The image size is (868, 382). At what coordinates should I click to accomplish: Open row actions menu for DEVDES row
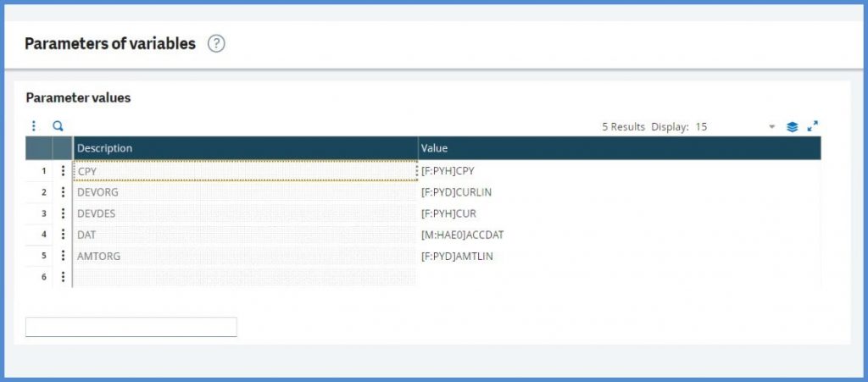(63, 213)
